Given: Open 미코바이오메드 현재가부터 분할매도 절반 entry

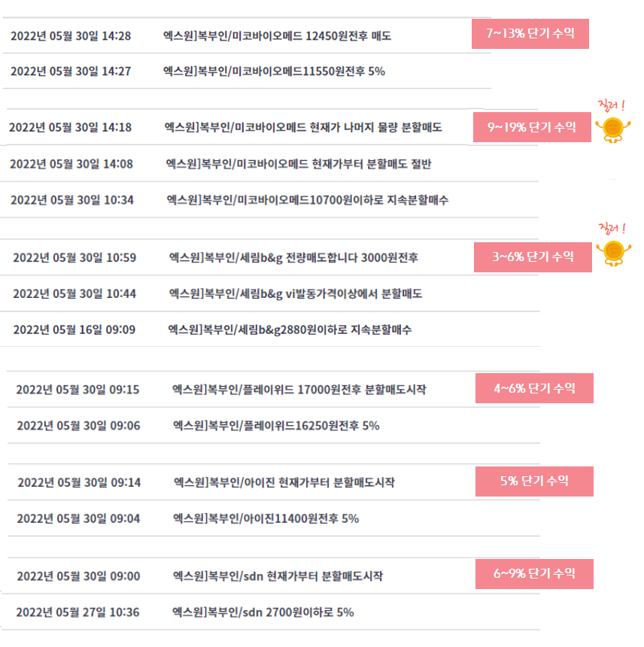Looking at the screenshot, I should coord(299,164).
